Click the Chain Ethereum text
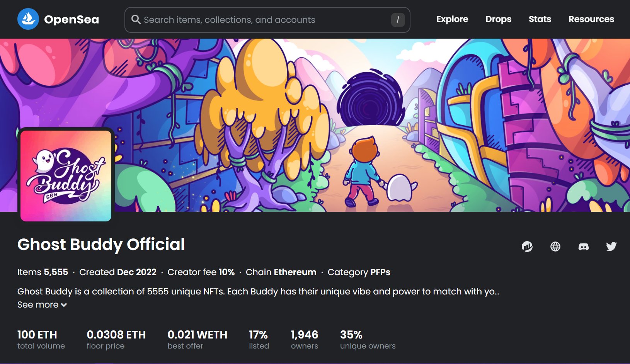Screen dimensions: 630x364 coord(281,272)
